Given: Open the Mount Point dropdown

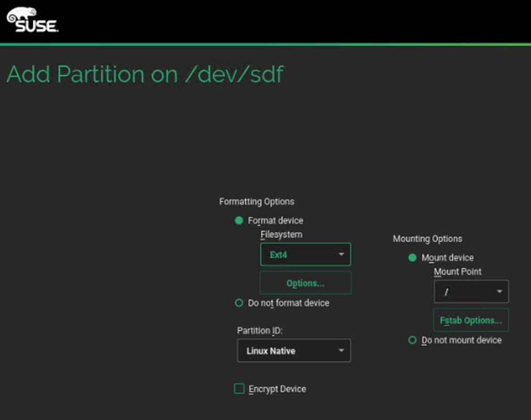Looking at the screenshot, I should click(x=471, y=292).
